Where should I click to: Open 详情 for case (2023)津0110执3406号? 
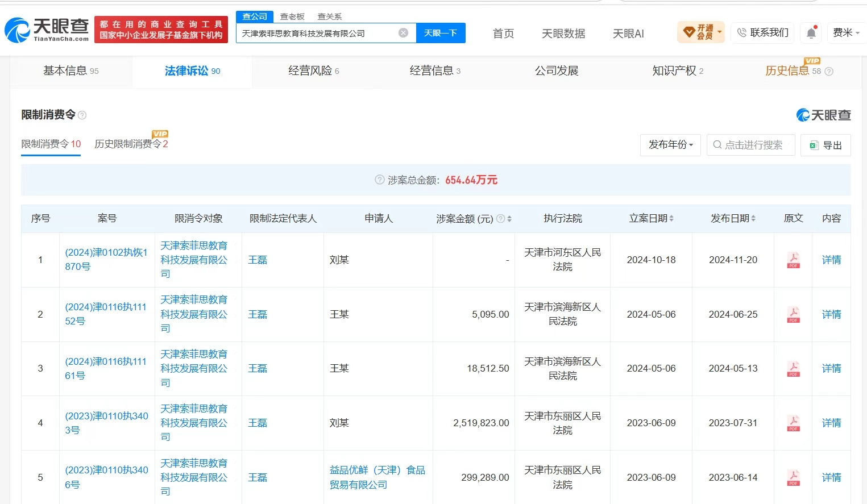pyautogui.click(x=831, y=478)
